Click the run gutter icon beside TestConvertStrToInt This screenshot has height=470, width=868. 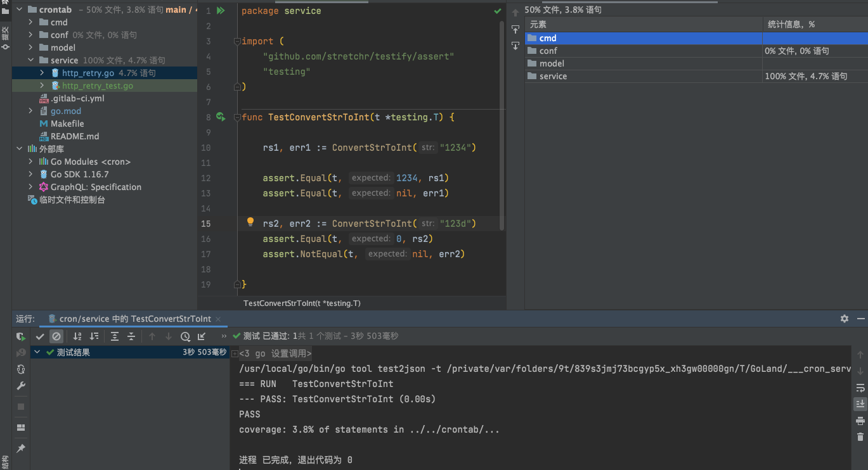[x=221, y=117]
